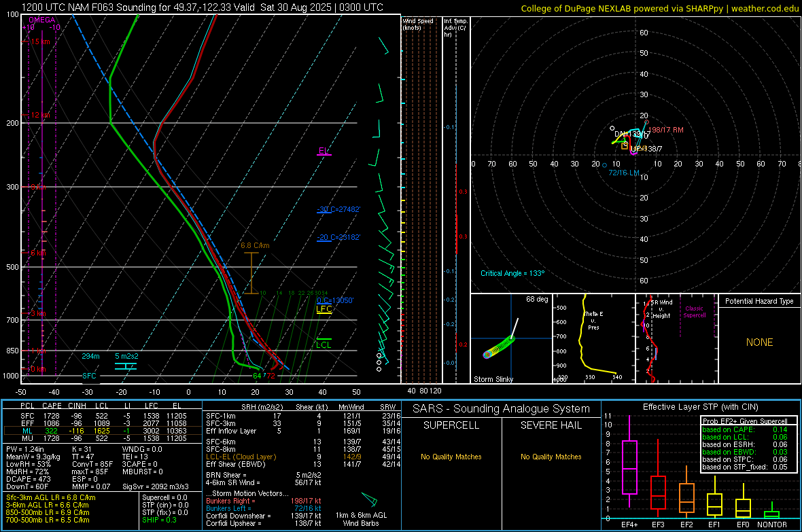Click the 'SR Wind v. Height' inset label
Screen dimensions: 802x532
662,309
